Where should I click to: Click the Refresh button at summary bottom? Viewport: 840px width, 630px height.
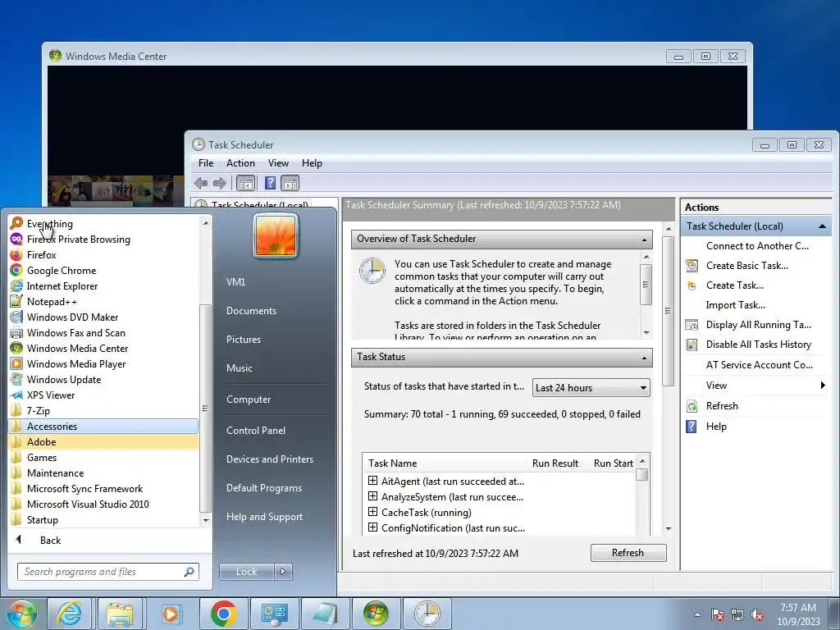(628, 552)
